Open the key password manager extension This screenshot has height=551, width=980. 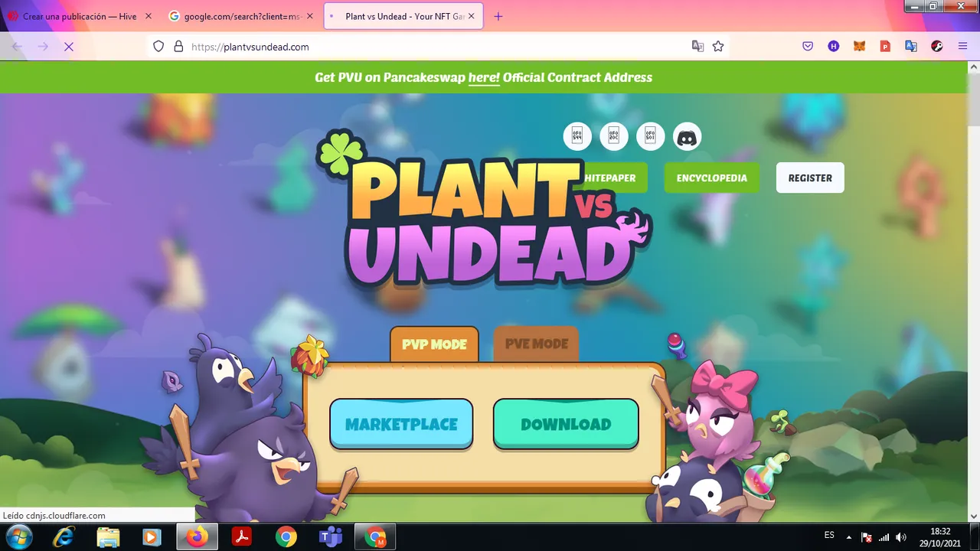click(x=937, y=47)
